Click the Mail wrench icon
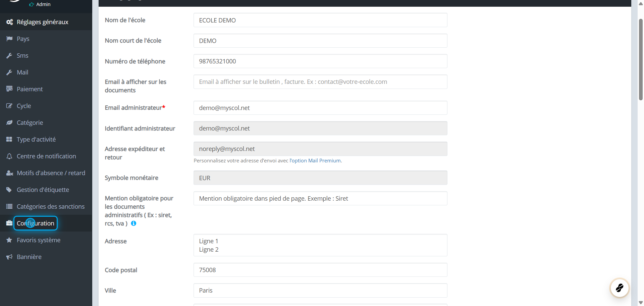 [x=9, y=72]
